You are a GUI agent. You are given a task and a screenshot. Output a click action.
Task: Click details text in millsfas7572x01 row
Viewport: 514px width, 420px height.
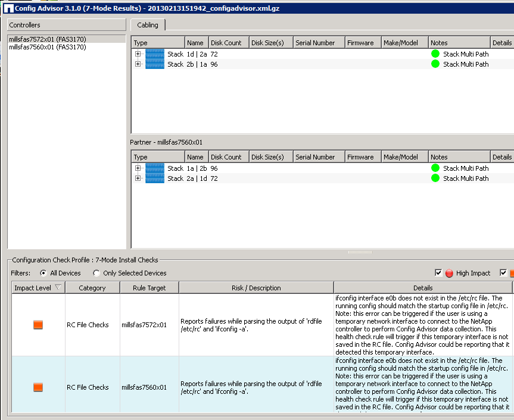click(422, 325)
